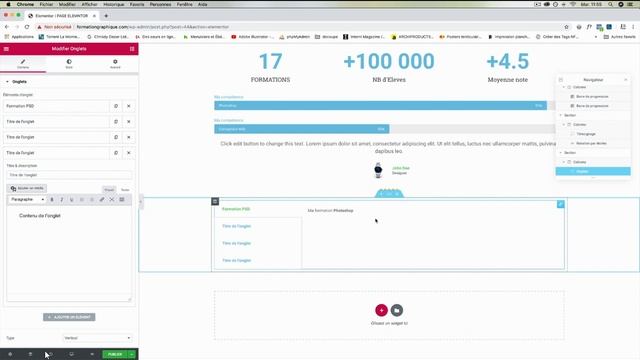Open the save options arrow beside Publier
640x360 pixels.
point(131,354)
